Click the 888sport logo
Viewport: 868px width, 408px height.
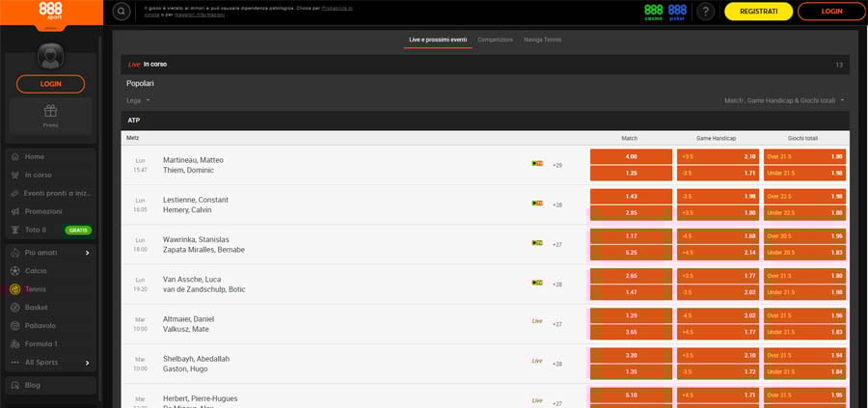[x=51, y=11]
